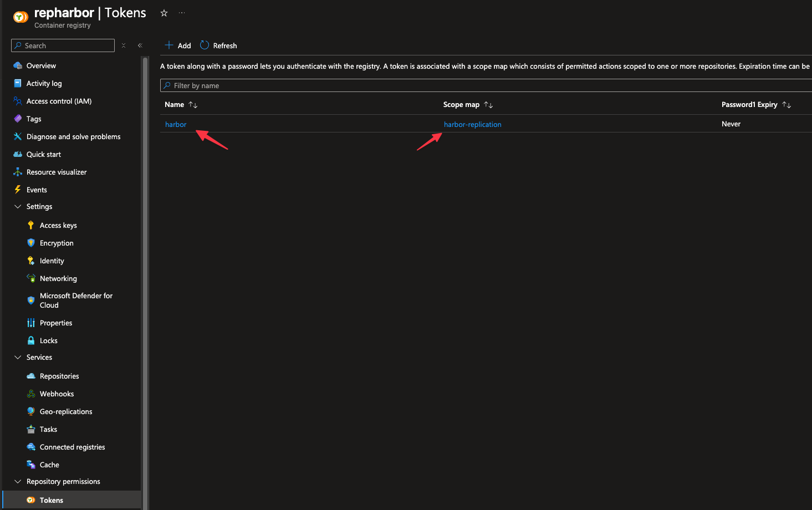Click the Resource visualizer icon
Viewport: 812px width, 510px height.
click(18, 172)
